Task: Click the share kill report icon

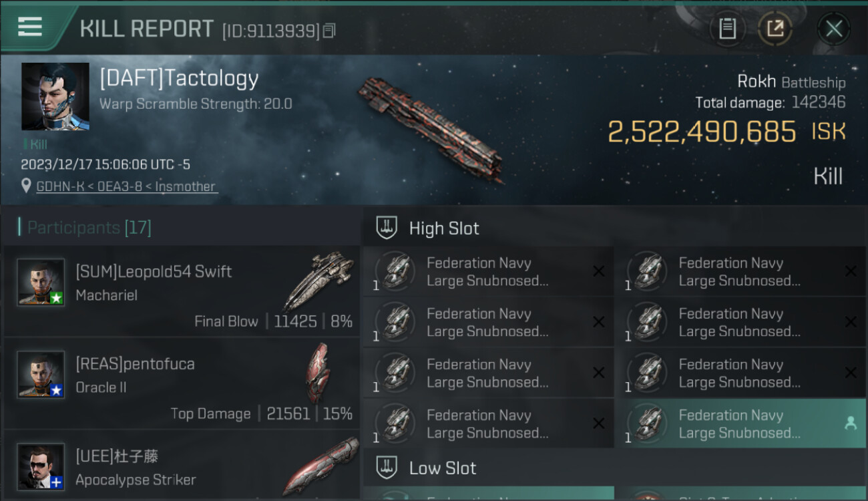Action: [775, 29]
